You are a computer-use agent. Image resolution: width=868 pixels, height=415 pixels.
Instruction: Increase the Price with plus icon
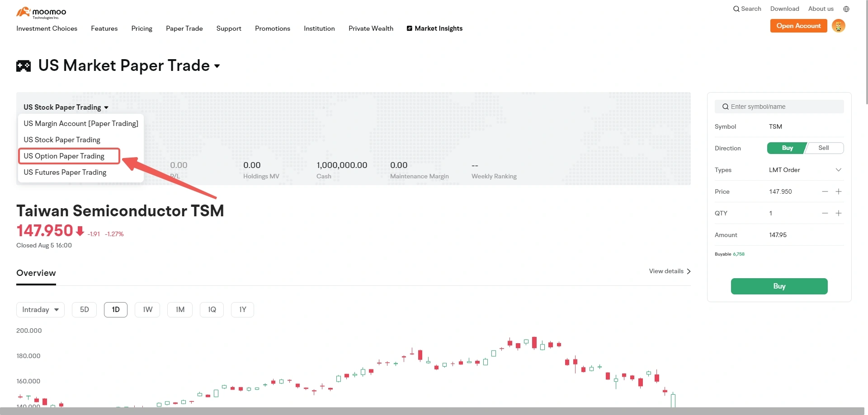click(839, 191)
